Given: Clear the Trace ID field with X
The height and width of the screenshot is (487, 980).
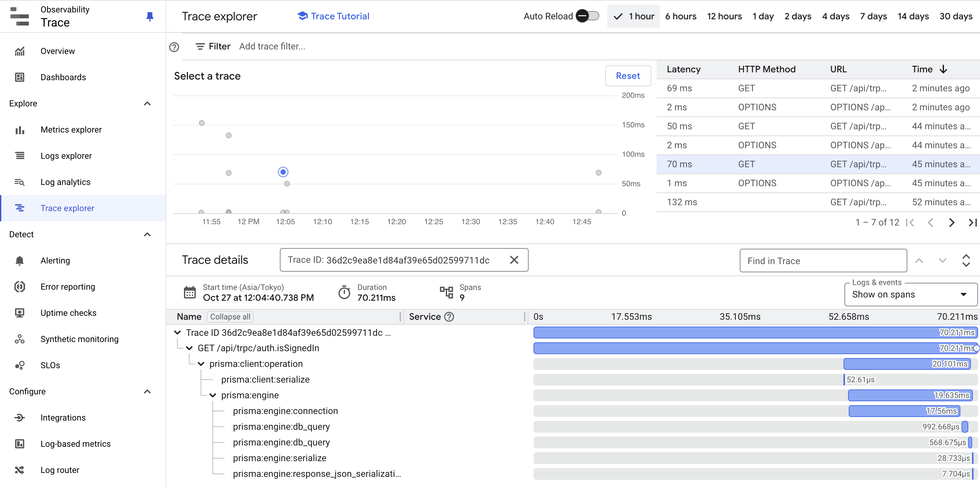Looking at the screenshot, I should [514, 260].
